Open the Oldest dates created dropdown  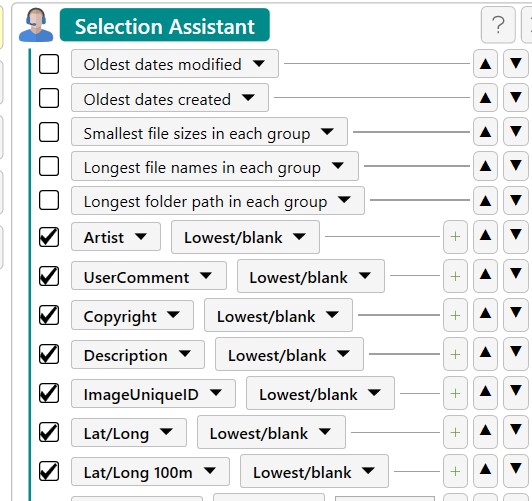170,98
